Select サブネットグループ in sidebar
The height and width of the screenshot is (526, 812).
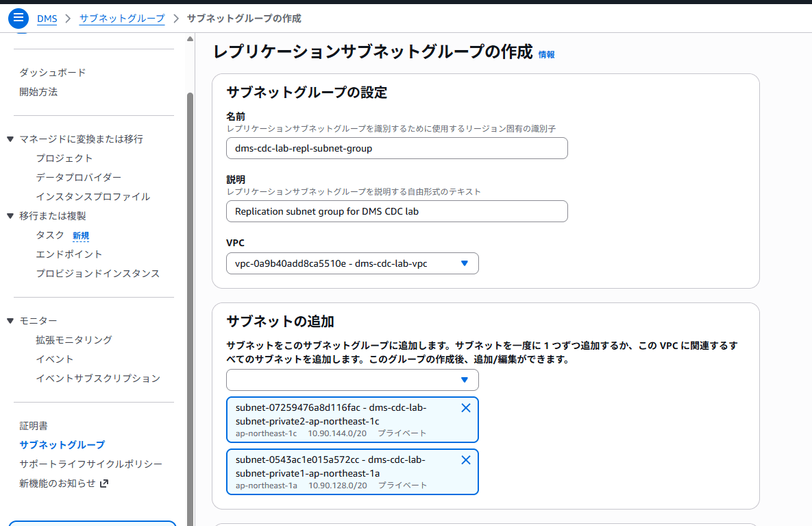[62, 444]
